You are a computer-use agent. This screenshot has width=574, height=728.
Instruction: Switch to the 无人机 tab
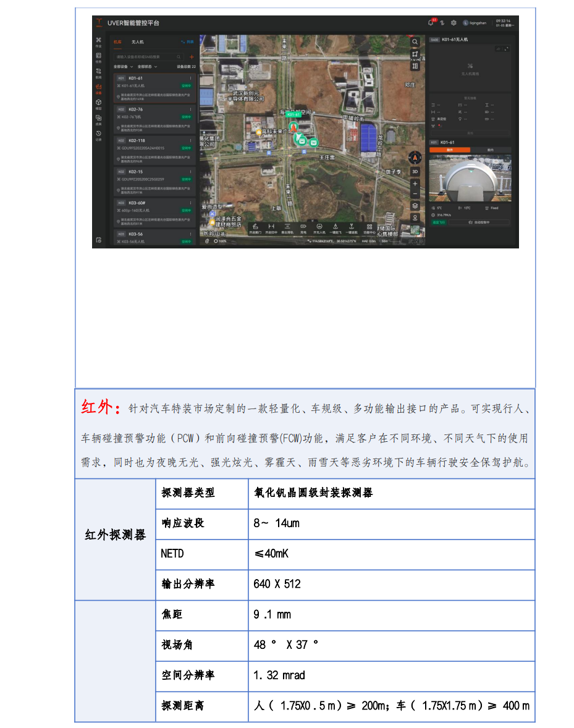(137, 42)
